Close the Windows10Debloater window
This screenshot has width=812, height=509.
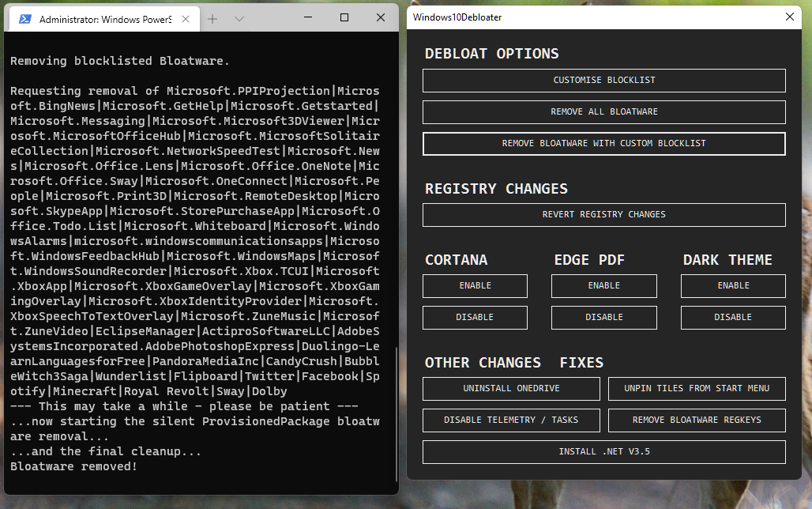[x=789, y=17]
